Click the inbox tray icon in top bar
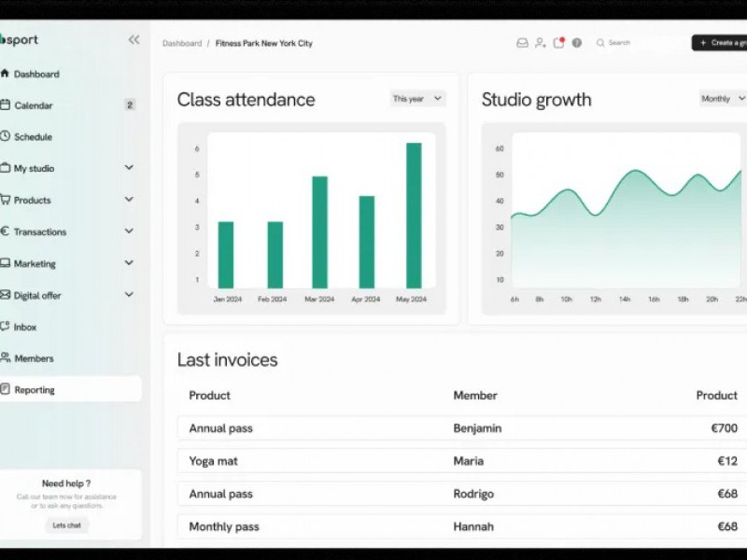The width and height of the screenshot is (747, 560). (522, 43)
